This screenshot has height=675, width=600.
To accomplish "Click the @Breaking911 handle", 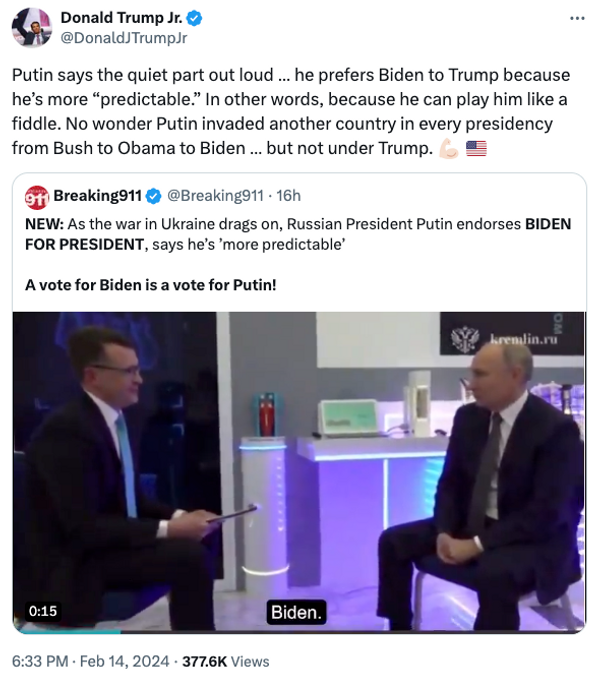I will [215, 196].
